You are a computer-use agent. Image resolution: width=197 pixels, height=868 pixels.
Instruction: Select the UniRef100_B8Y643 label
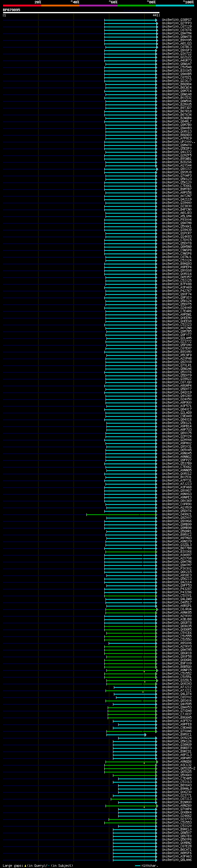pyautogui.click(x=177, y=785)
